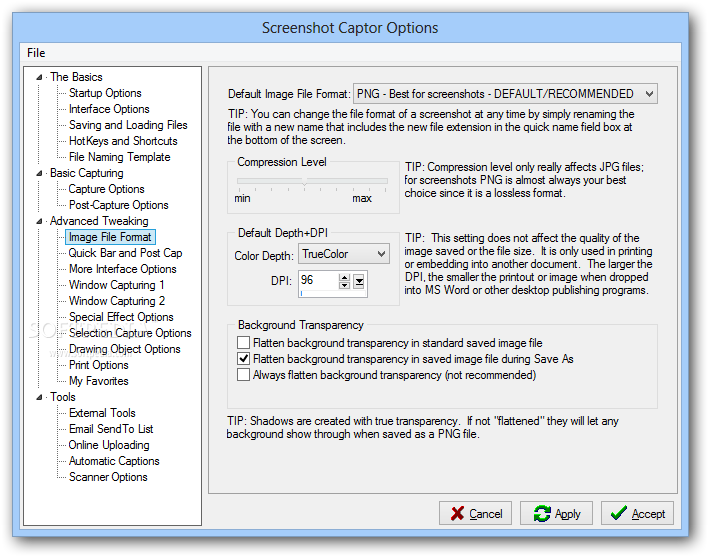This screenshot has width=709, height=557.
Task: Open Window Capturing 1 page
Action: [116, 285]
